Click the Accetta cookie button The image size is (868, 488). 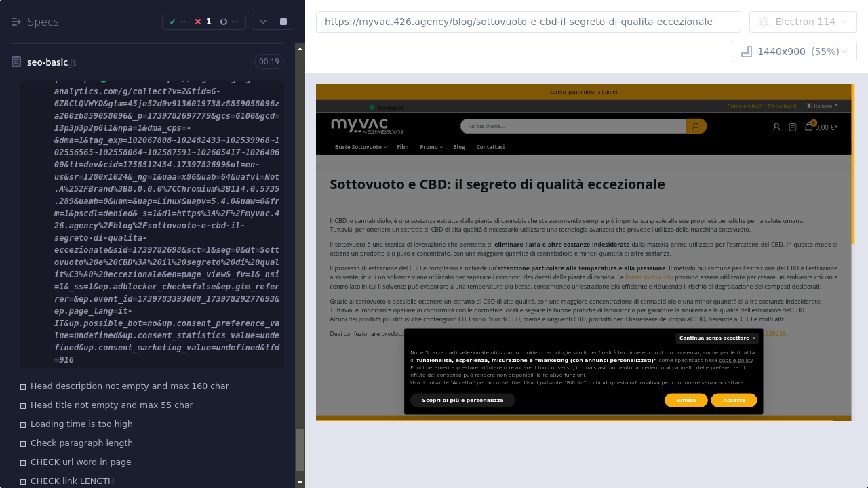tap(734, 401)
